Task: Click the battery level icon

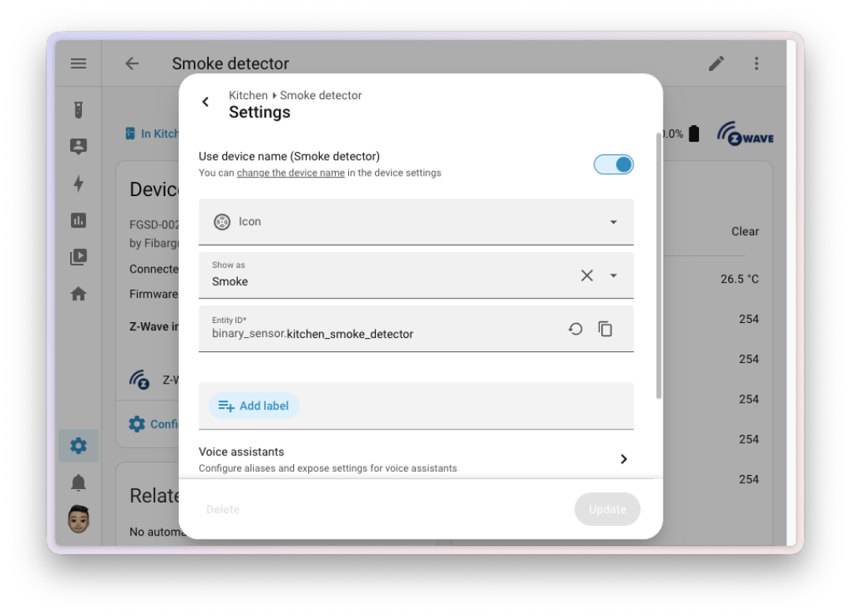Action: pos(693,133)
